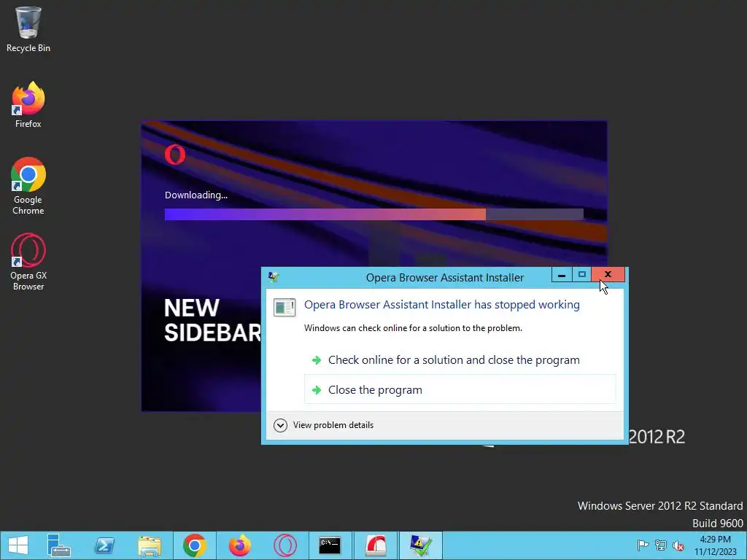
Task: Click the installer icon in dialog title bar
Action: [x=274, y=277]
